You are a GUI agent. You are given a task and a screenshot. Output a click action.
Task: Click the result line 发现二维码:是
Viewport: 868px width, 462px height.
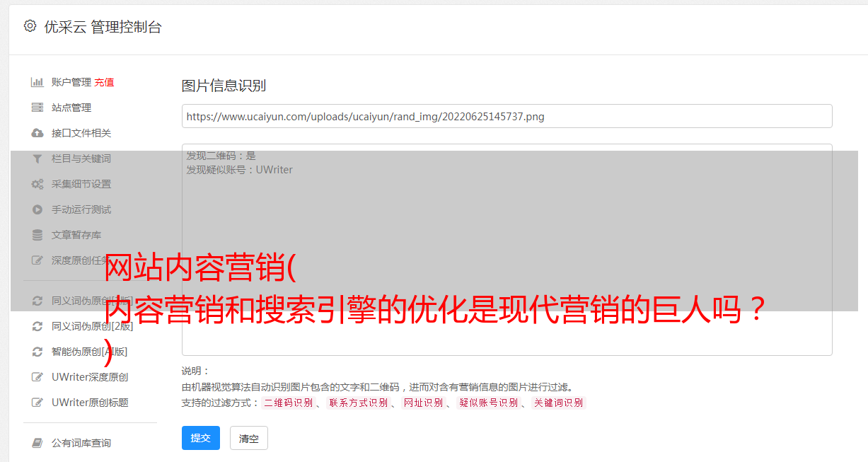point(221,156)
